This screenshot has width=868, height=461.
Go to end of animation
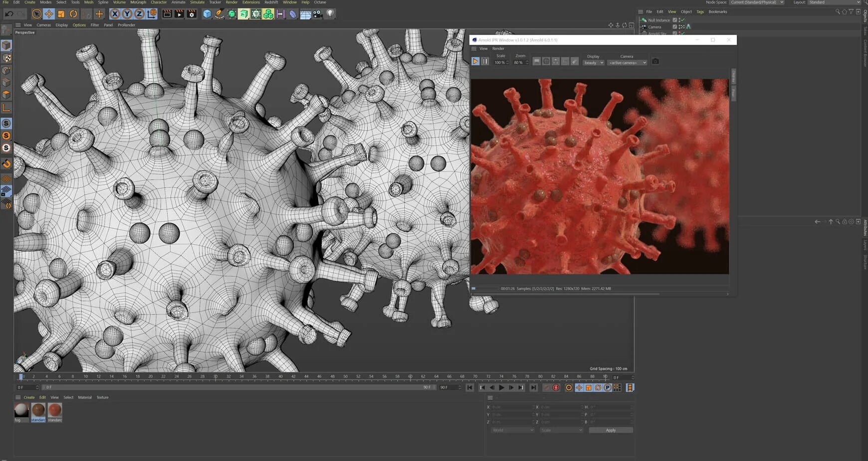click(x=534, y=387)
